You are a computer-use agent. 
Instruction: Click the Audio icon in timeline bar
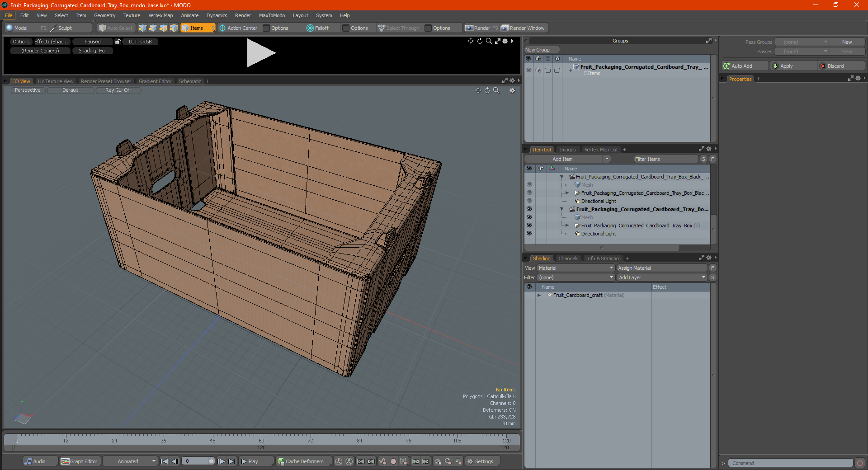pyautogui.click(x=28, y=461)
